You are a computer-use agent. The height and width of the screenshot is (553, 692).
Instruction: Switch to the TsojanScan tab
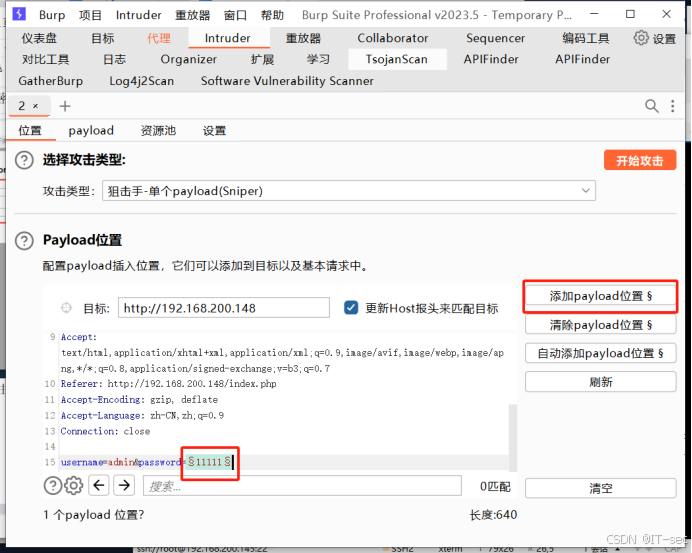pyautogui.click(x=397, y=59)
